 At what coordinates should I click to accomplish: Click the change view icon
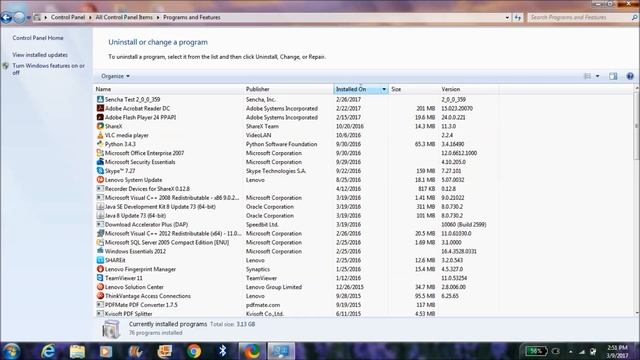point(587,76)
